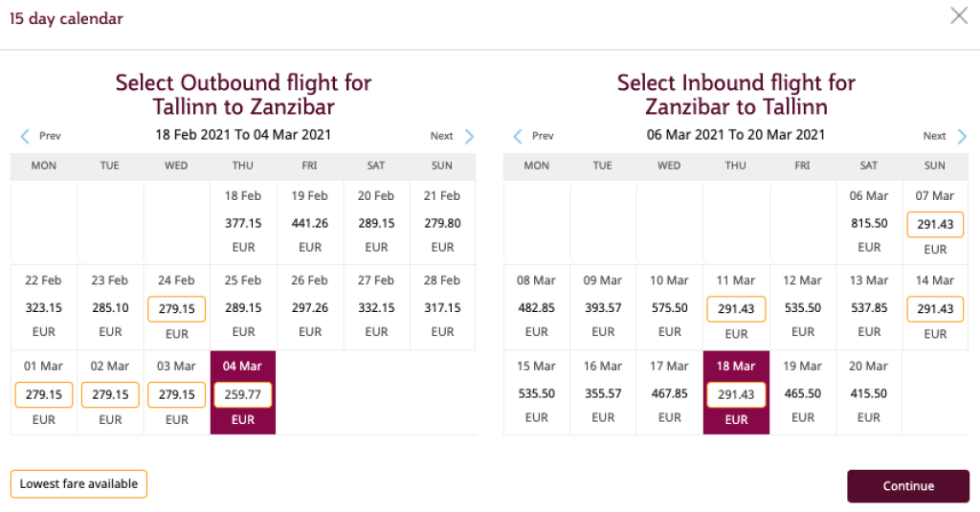The image size is (980, 512).
Task: Select inbound 07 Mar fare 291.43
Action: click(935, 224)
